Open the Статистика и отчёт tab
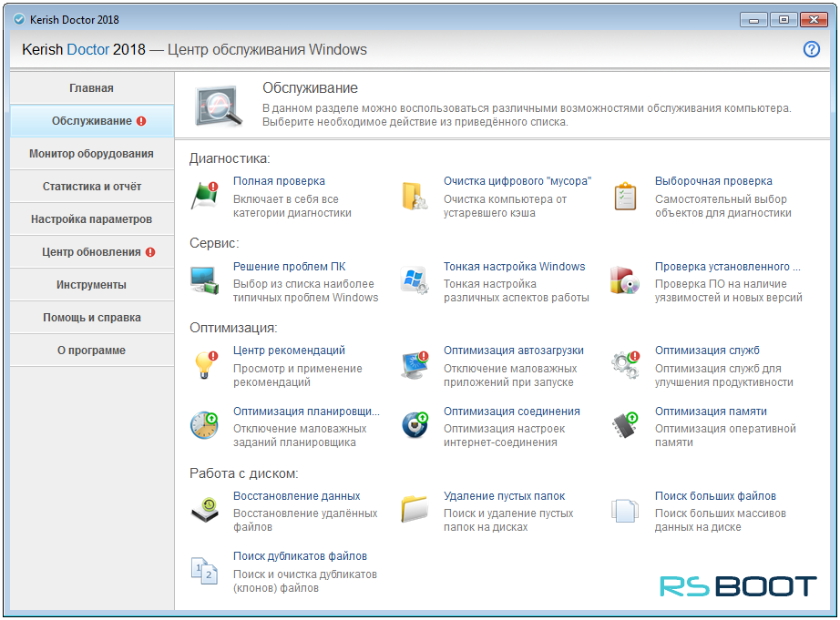 [92, 187]
